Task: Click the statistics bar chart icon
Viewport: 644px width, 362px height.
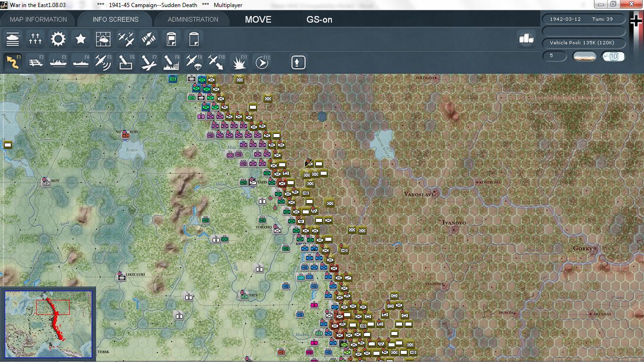Action: [527, 39]
